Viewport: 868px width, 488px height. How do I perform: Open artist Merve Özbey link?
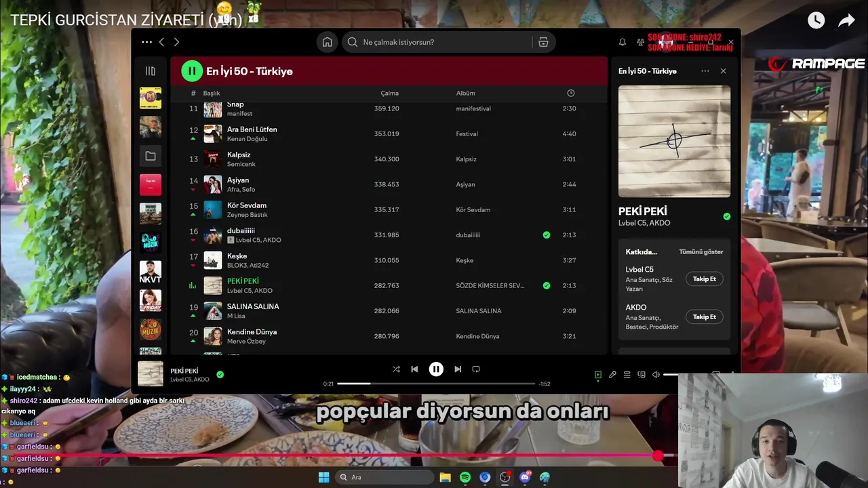click(246, 342)
